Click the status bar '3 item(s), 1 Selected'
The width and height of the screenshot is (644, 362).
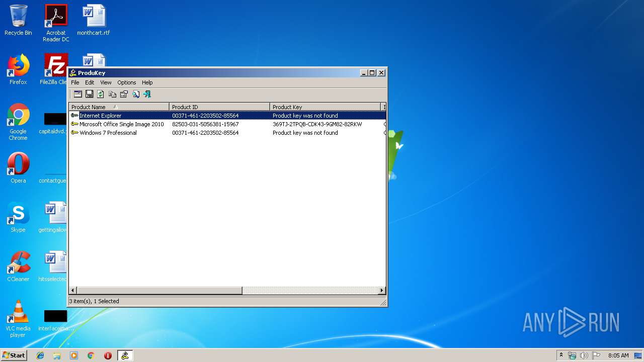point(94,301)
